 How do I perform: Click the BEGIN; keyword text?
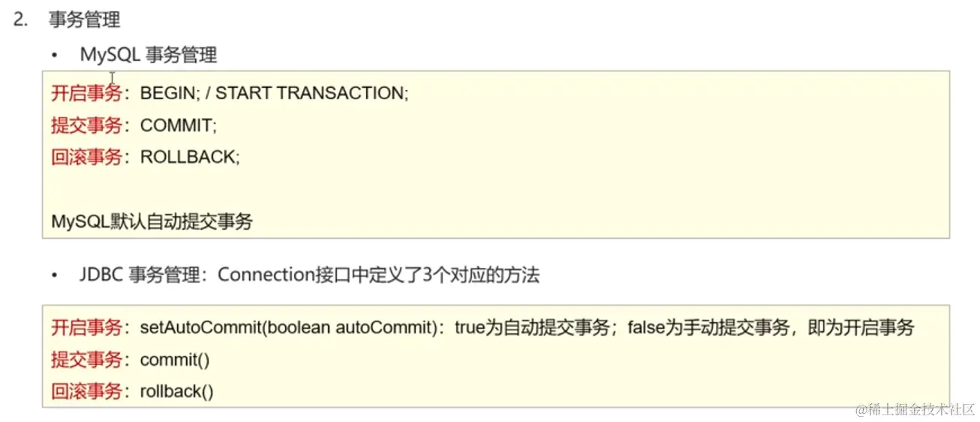[167, 93]
